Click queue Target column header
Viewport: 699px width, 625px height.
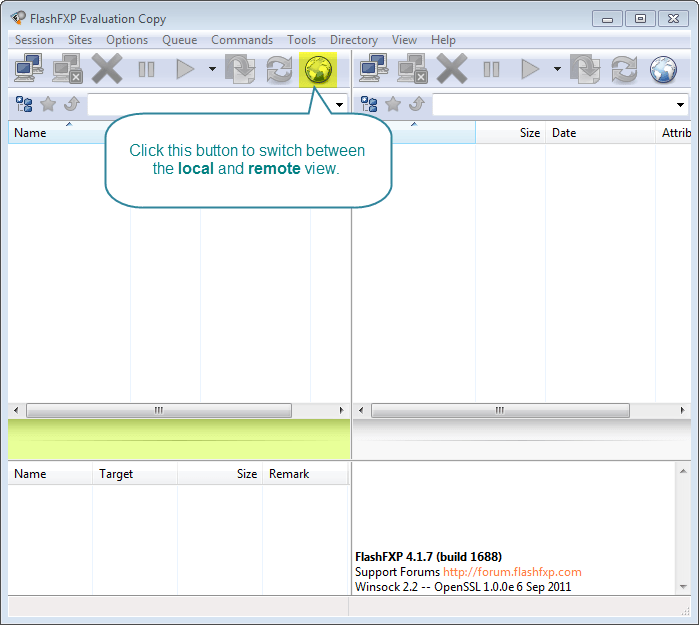[x=135, y=474]
